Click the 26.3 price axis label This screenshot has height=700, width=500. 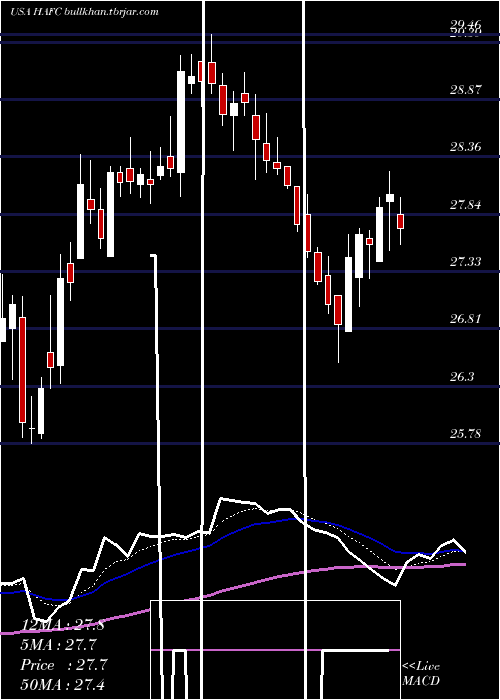click(462, 377)
